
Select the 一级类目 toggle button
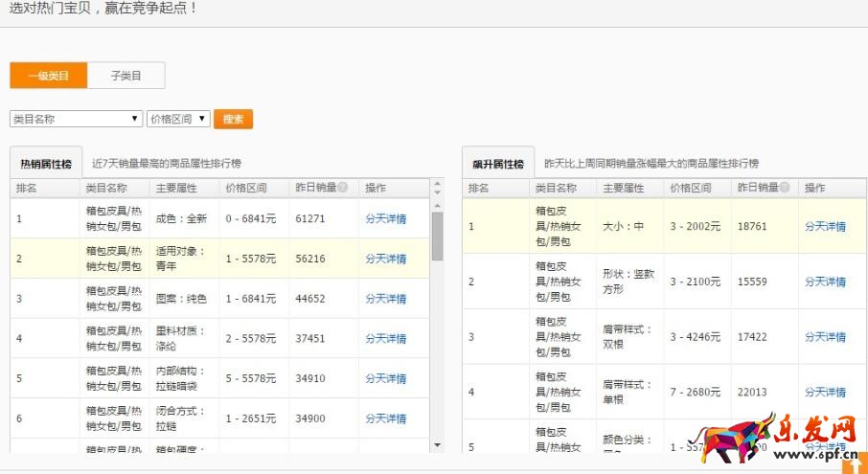pos(48,76)
